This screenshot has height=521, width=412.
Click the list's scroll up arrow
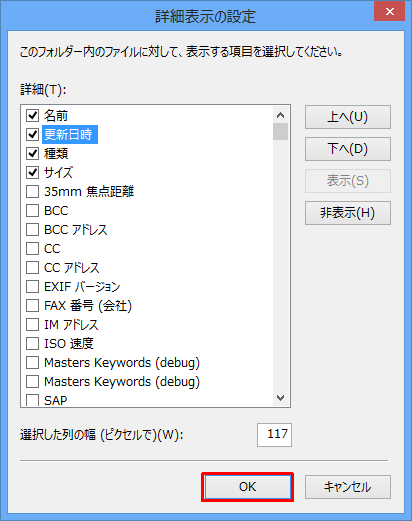tap(280, 115)
